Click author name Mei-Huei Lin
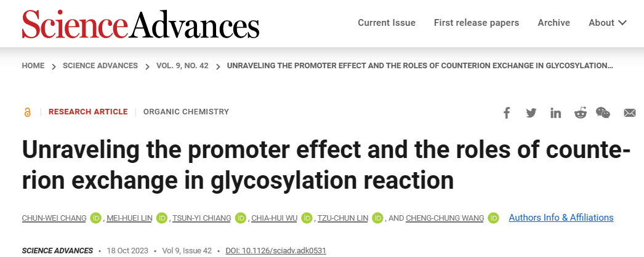The height and width of the screenshot is (257, 644). pos(129,218)
